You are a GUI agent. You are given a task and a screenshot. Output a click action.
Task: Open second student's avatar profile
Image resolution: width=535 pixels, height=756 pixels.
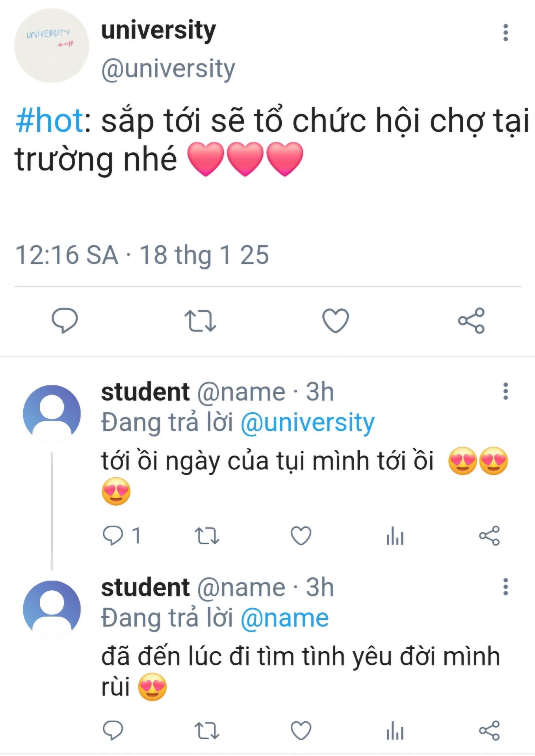[x=52, y=609]
